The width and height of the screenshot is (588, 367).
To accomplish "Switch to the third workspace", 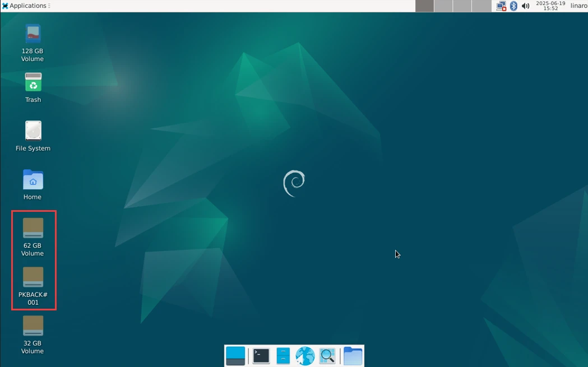I will point(462,6).
